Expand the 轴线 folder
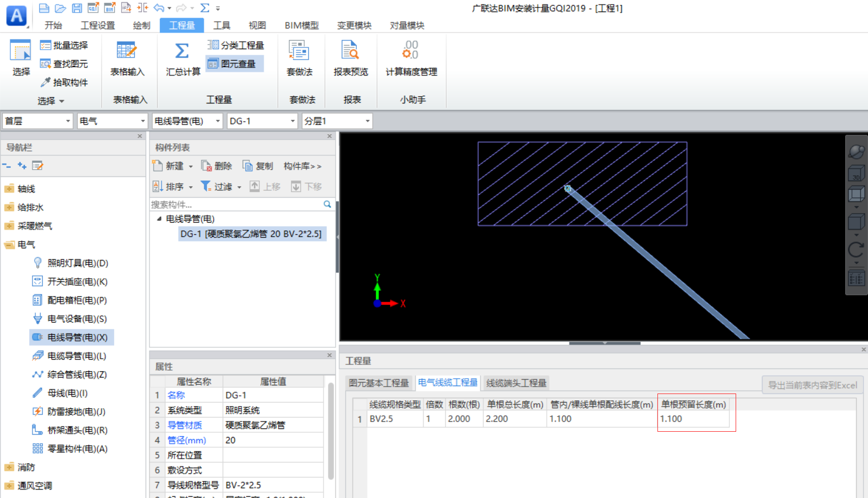868x498 pixels. [x=9, y=188]
